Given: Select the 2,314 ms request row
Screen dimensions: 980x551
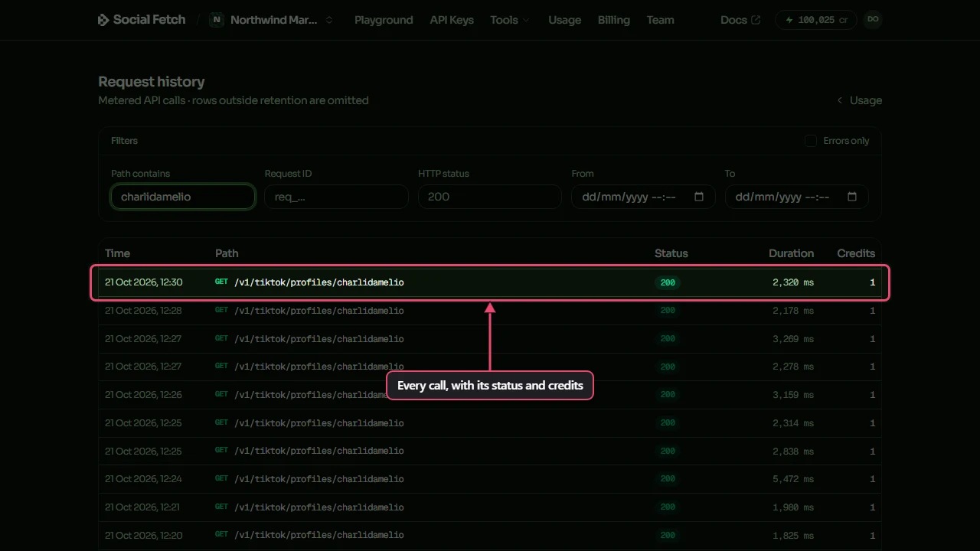Looking at the screenshot, I should (x=490, y=423).
